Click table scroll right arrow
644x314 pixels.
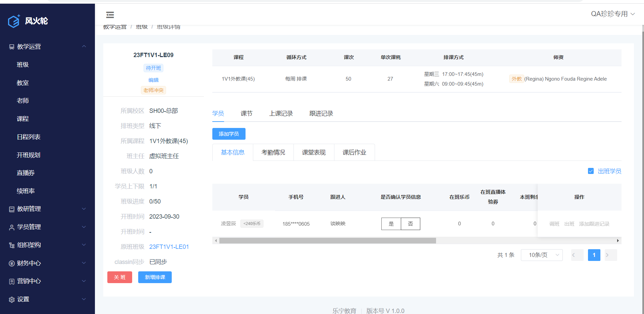pyautogui.click(x=618, y=240)
